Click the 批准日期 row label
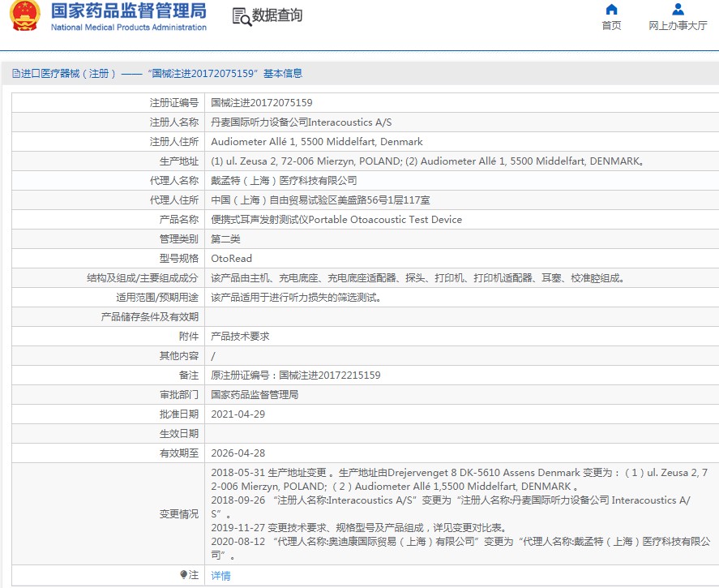This screenshot has height=588, width=719. [179, 414]
